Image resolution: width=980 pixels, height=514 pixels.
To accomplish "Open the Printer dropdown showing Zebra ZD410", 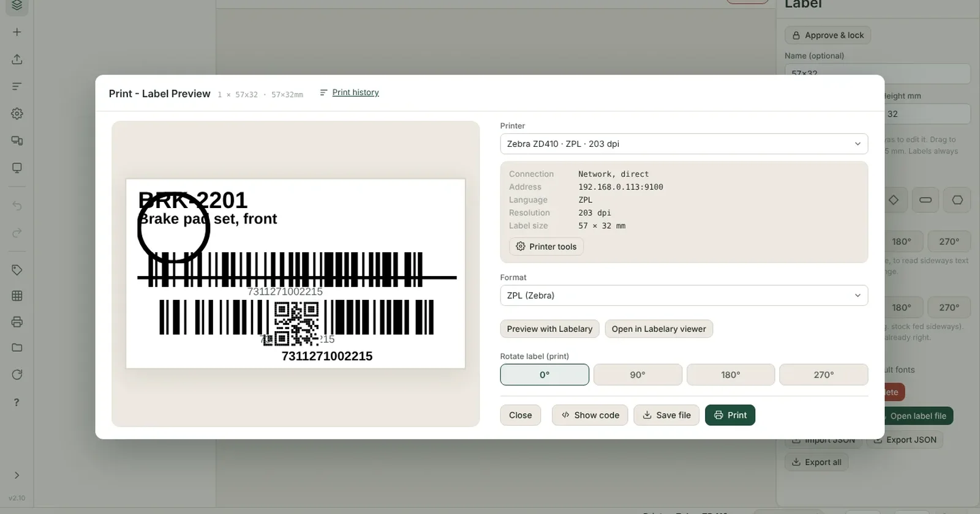I will click(684, 144).
